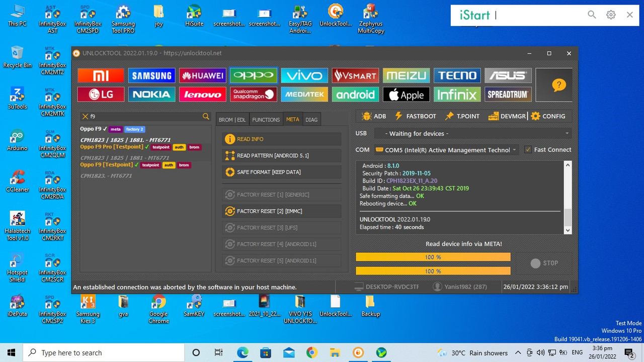This screenshot has height=362, width=644.
Task: Select the Vsmart brand tile
Action: point(355,75)
